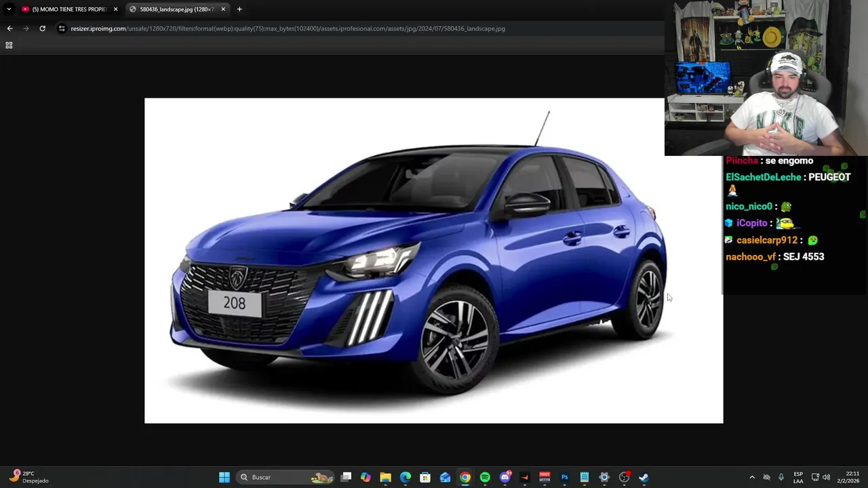Click the blue Peugeot 208 image
The image size is (868, 488).
[x=433, y=260]
